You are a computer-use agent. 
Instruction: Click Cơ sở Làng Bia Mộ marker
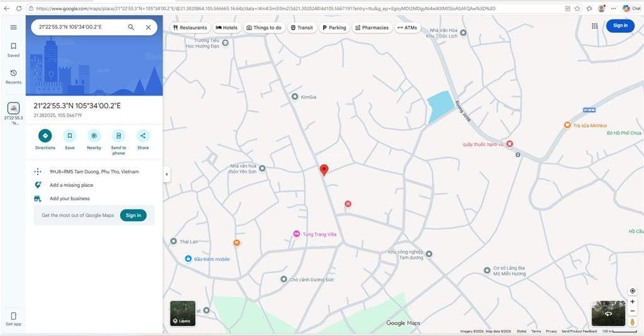click(x=487, y=271)
